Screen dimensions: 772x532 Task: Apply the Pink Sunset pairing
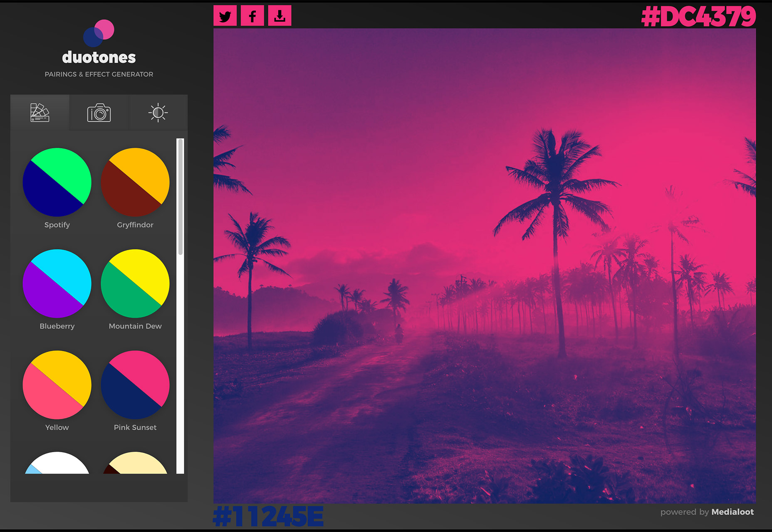(135, 385)
